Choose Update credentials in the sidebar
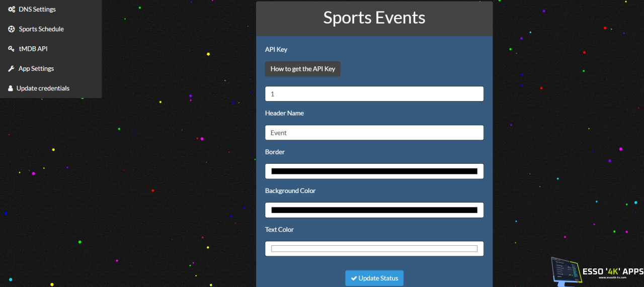 click(x=43, y=88)
